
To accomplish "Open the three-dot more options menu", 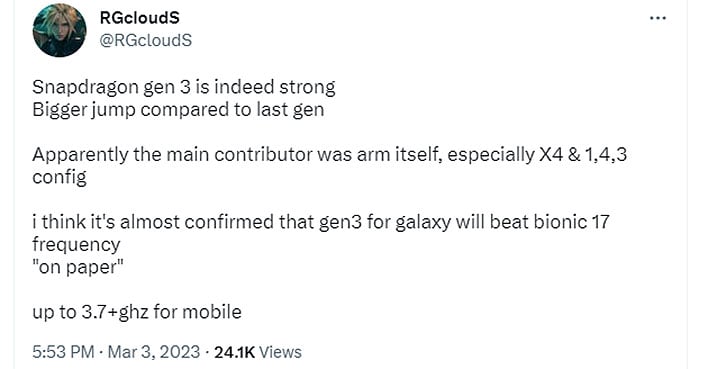I will (x=657, y=18).
